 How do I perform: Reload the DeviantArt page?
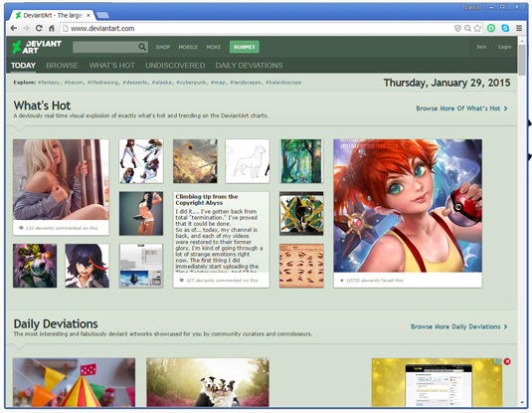coord(39,28)
